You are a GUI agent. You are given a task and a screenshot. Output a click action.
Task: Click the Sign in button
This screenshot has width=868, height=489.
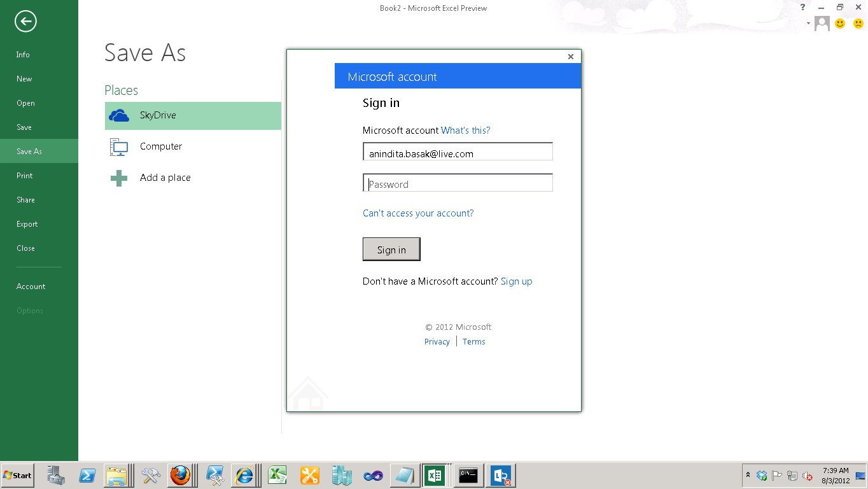tap(391, 250)
